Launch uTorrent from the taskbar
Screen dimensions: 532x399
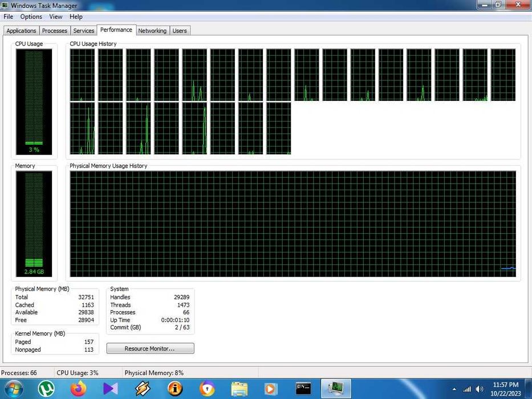[x=46, y=389]
